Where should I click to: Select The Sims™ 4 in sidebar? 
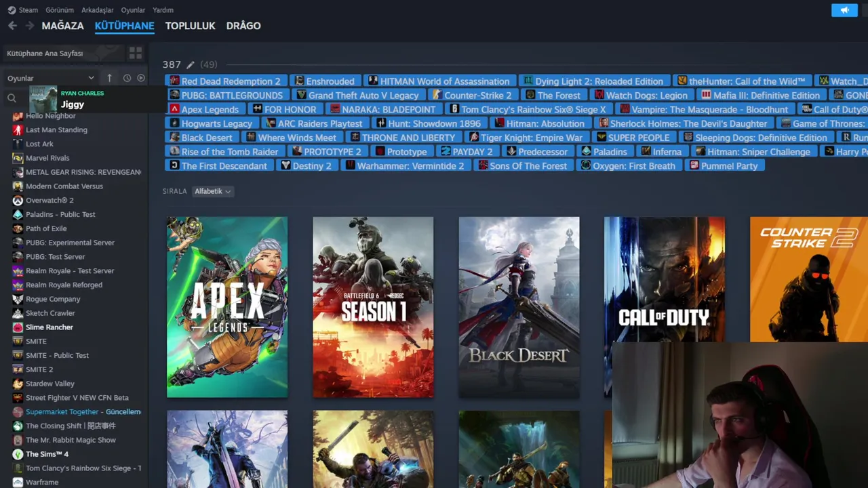click(x=47, y=454)
